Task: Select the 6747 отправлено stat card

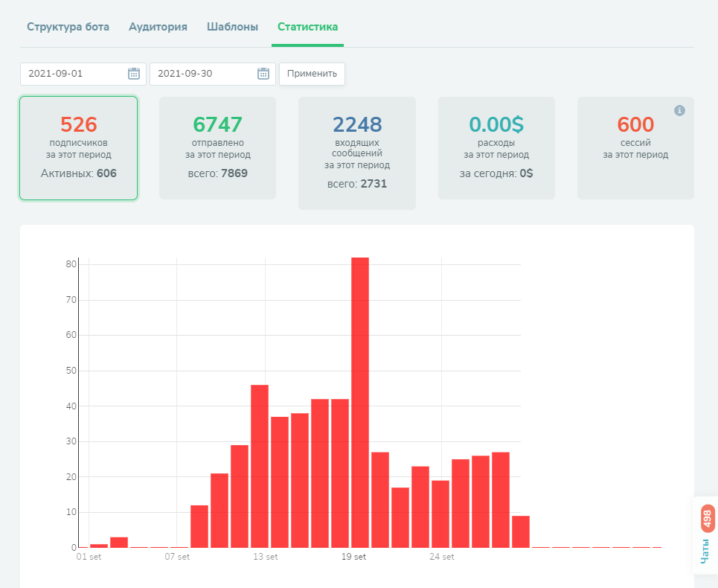Action: (x=217, y=148)
